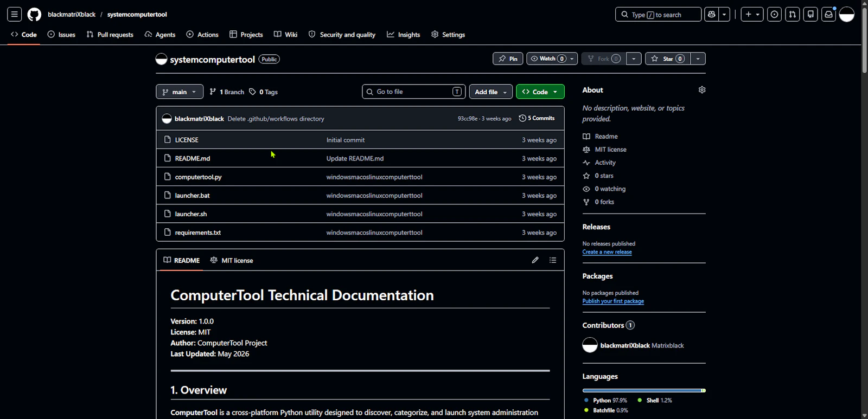Click the Shell 1.2% language entry
This screenshot has height=419, width=868.
655,401
